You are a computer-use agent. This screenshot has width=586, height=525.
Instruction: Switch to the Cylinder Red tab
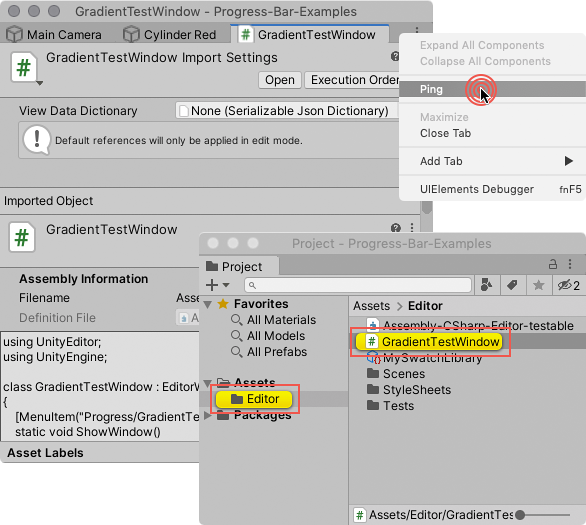tap(170, 35)
